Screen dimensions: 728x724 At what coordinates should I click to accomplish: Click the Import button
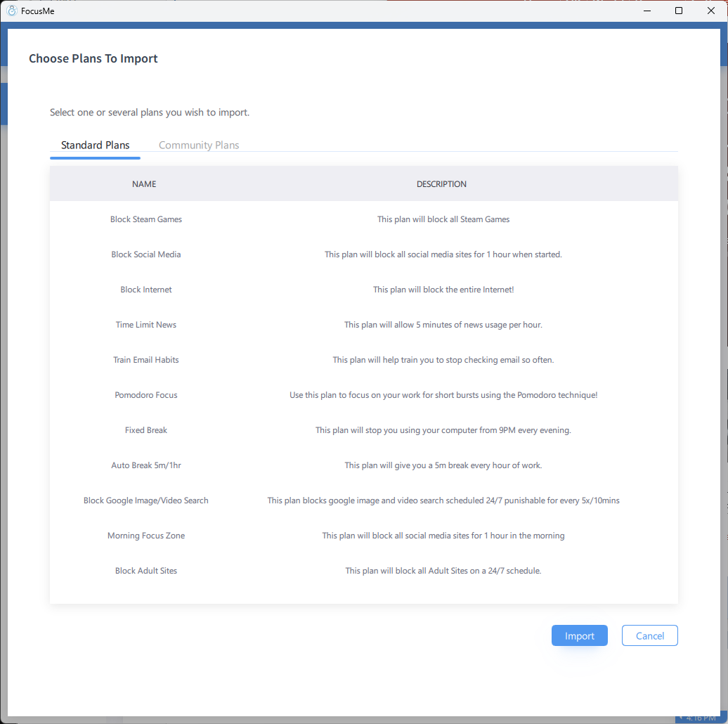point(579,635)
